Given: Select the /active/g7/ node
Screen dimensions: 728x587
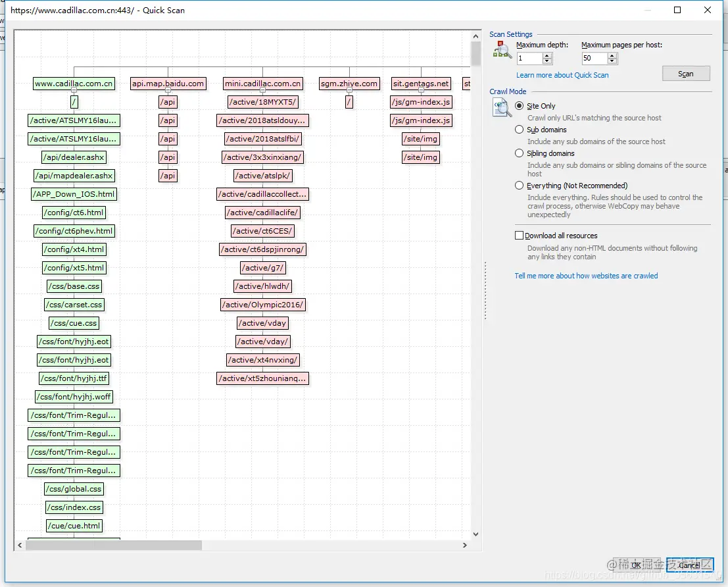Looking at the screenshot, I should point(263,268).
